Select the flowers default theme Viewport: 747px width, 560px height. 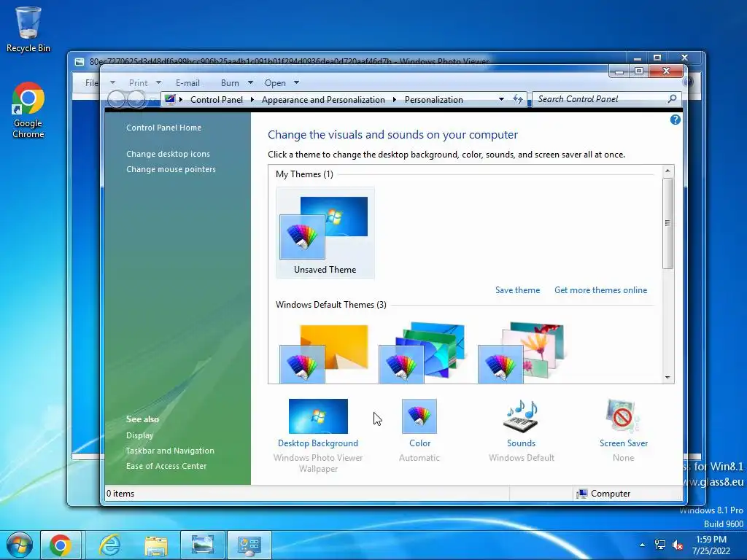(521, 353)
